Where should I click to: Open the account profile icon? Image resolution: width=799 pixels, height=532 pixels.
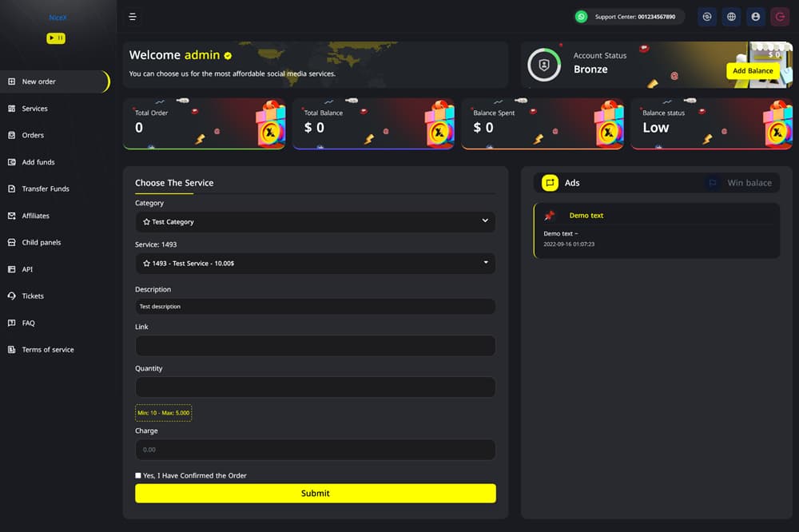point(756,17)
